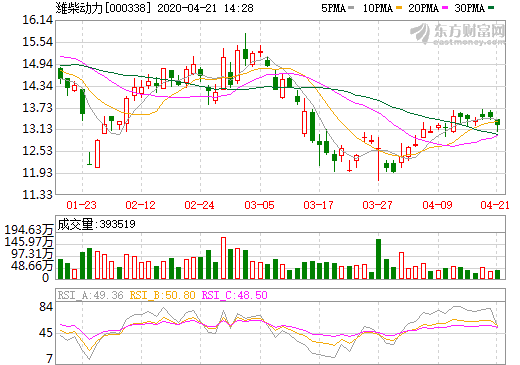520x365 pixels.
Task: Click the tallest red volume bar
Action: click(x=223, y=258)
